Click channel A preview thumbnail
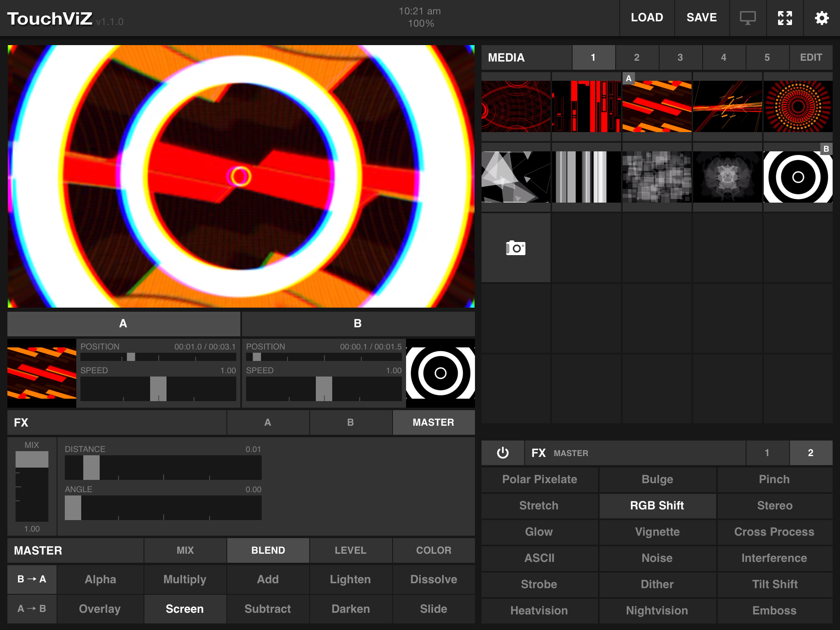Screen dimensions: 840x630 click(42, 373)
